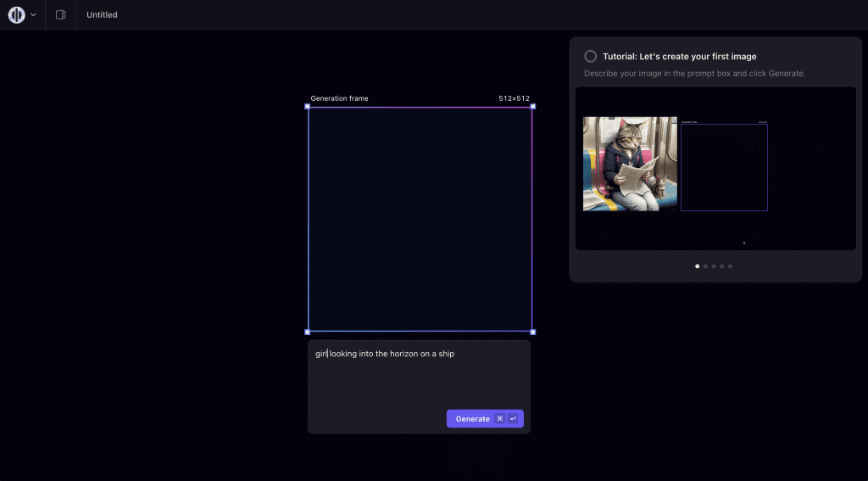Click the bottom-left resize handle of the generation frame

pyautogui.click(x=308, y=332)
